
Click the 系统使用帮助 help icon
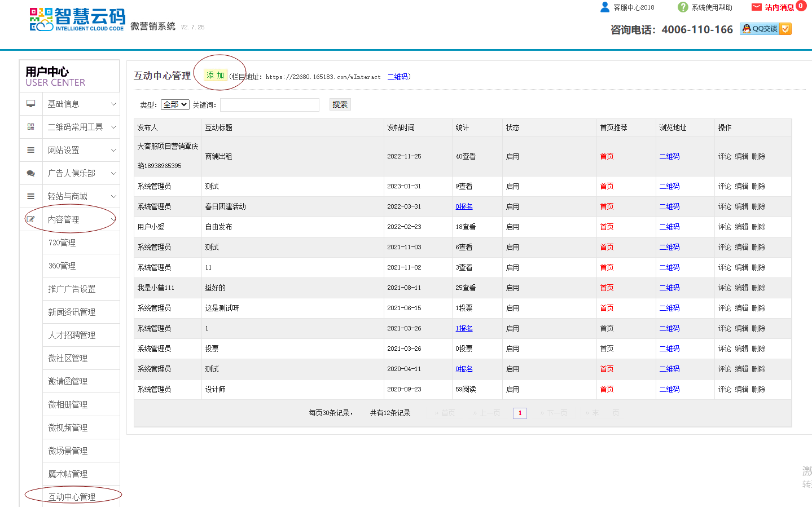(x=683, y=7)
